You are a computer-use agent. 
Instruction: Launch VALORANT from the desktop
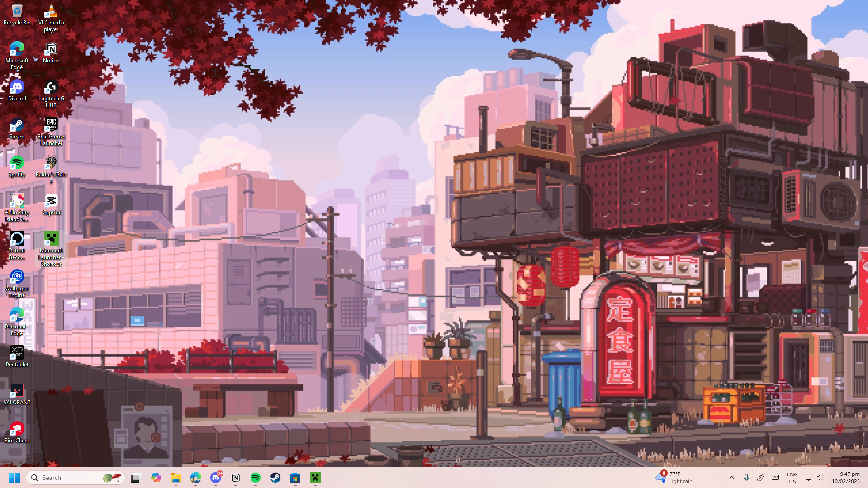click(x=17, y=391)
